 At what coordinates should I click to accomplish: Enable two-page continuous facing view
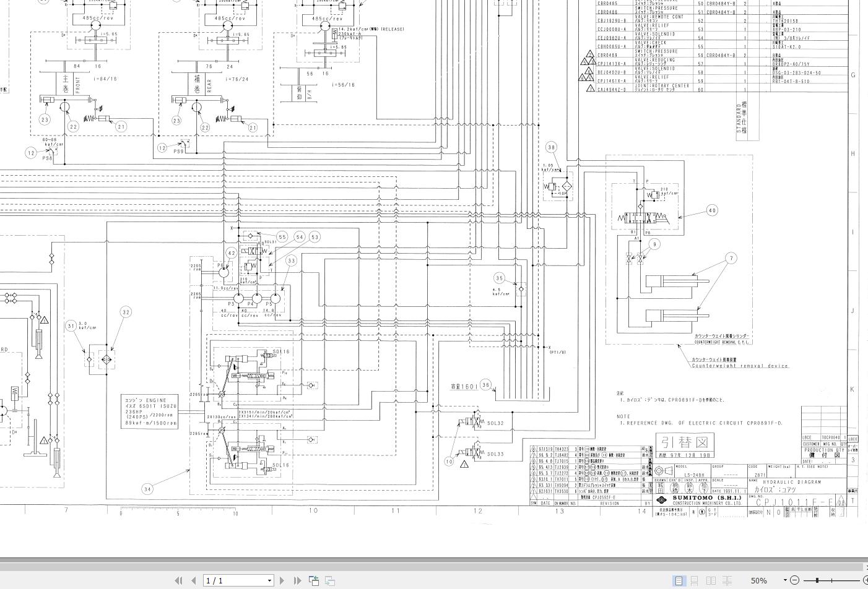click(727, 580)
